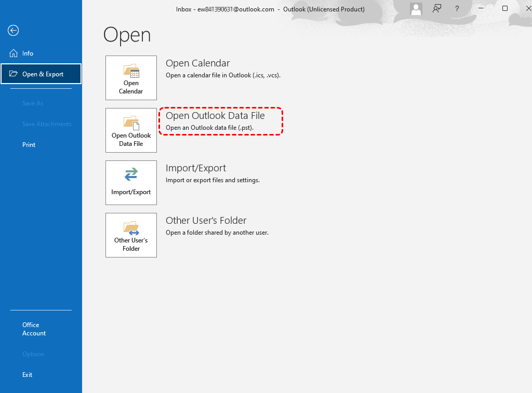Maximize the Outlook window

point(505,8)
